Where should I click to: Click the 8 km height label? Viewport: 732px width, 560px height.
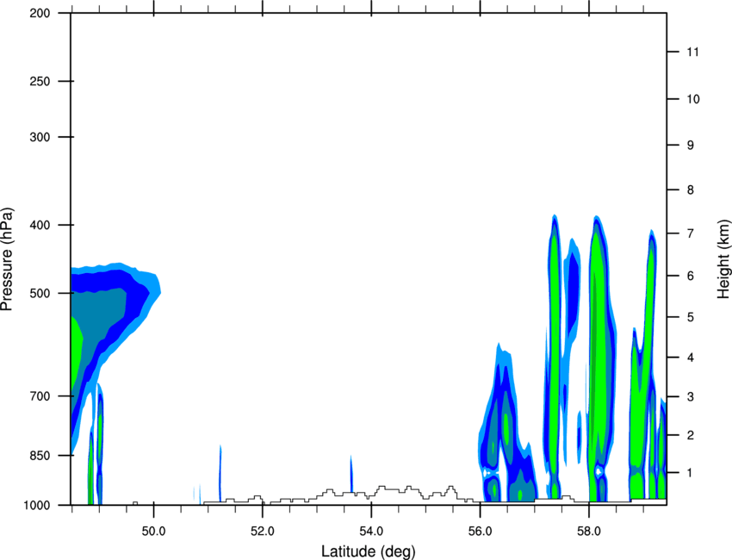[691, 190]
